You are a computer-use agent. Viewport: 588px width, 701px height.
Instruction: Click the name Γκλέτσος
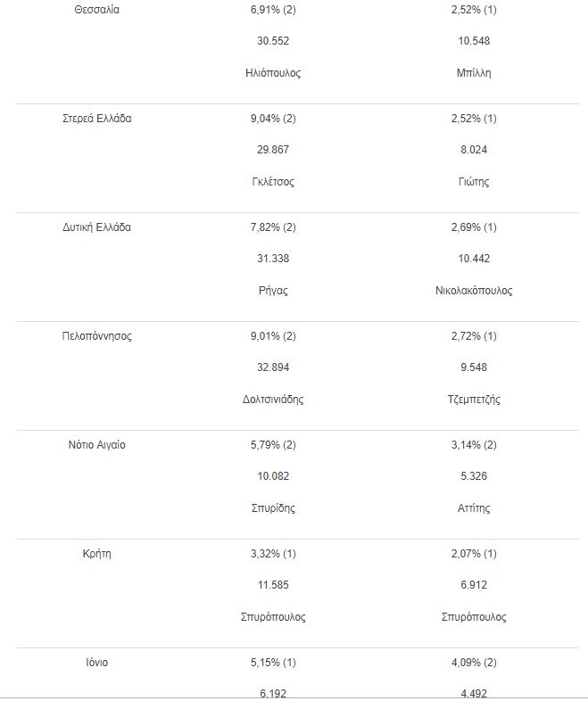coord(272,182)
